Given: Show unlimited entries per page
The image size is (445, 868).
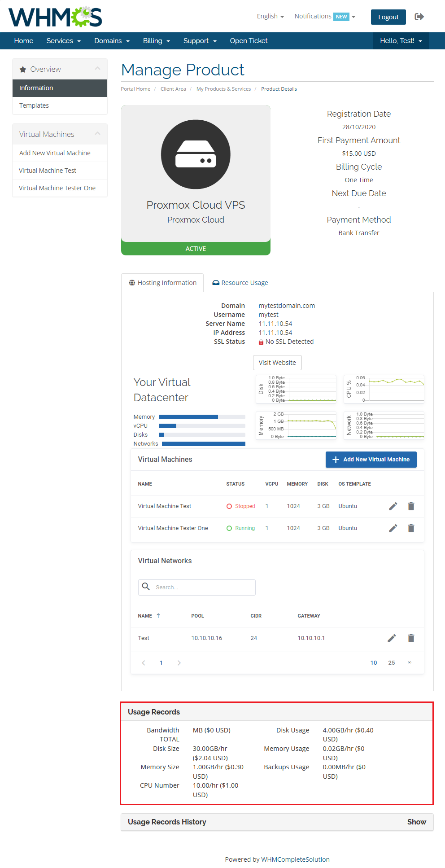Looking at the screenshot, I should (x=410, y=663).
